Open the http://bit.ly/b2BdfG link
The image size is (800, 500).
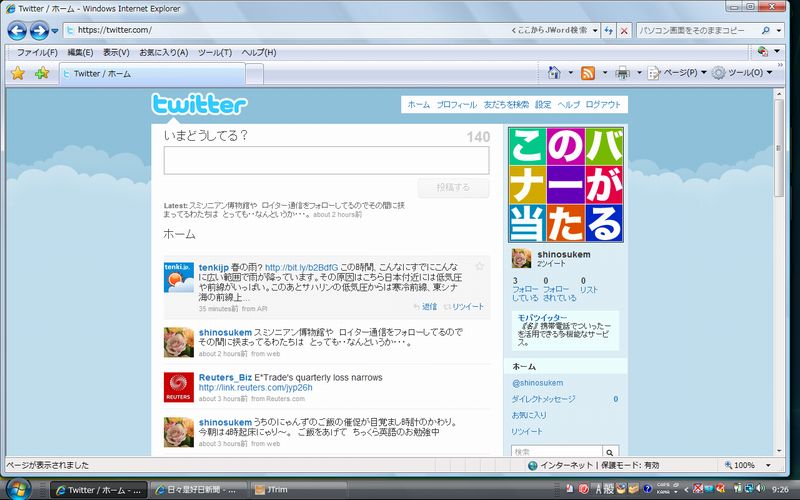coord(302,267)
